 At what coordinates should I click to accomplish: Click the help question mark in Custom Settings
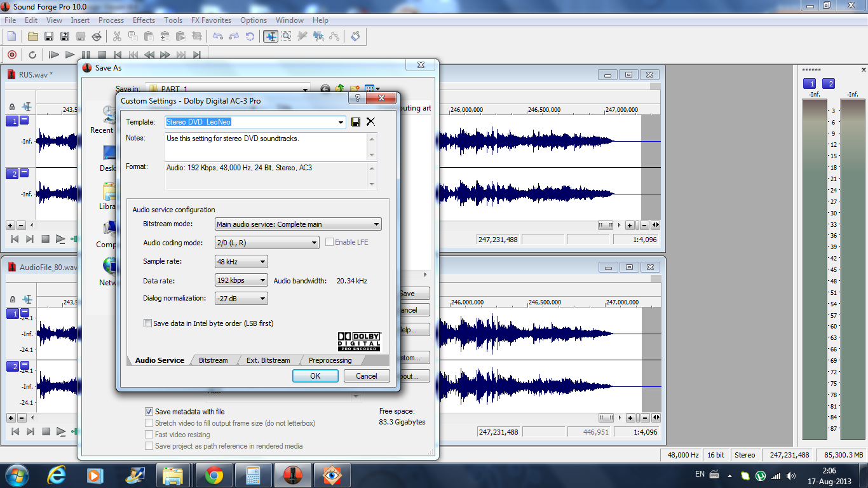pyautogui.click(x=357, y=98)
